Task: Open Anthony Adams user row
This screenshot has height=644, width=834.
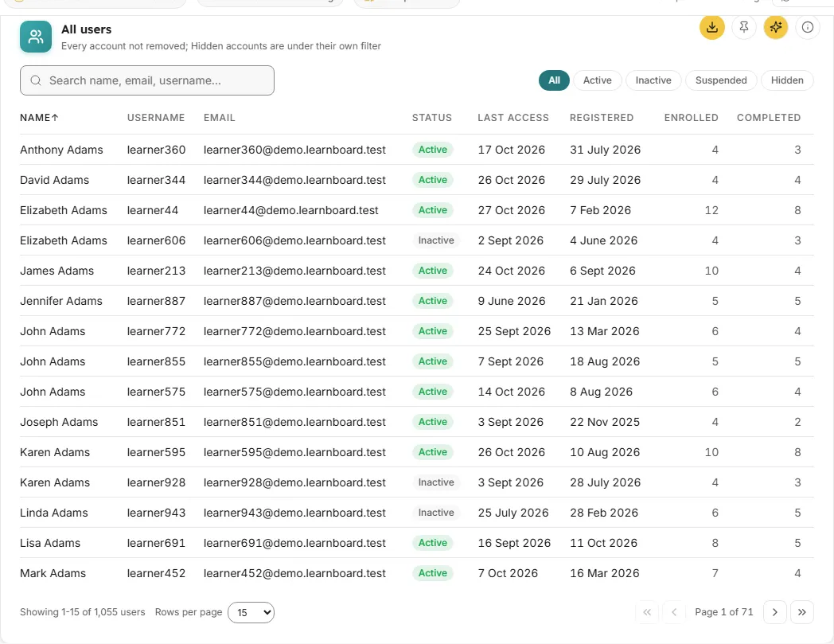Action: click(x=416, y=150)
